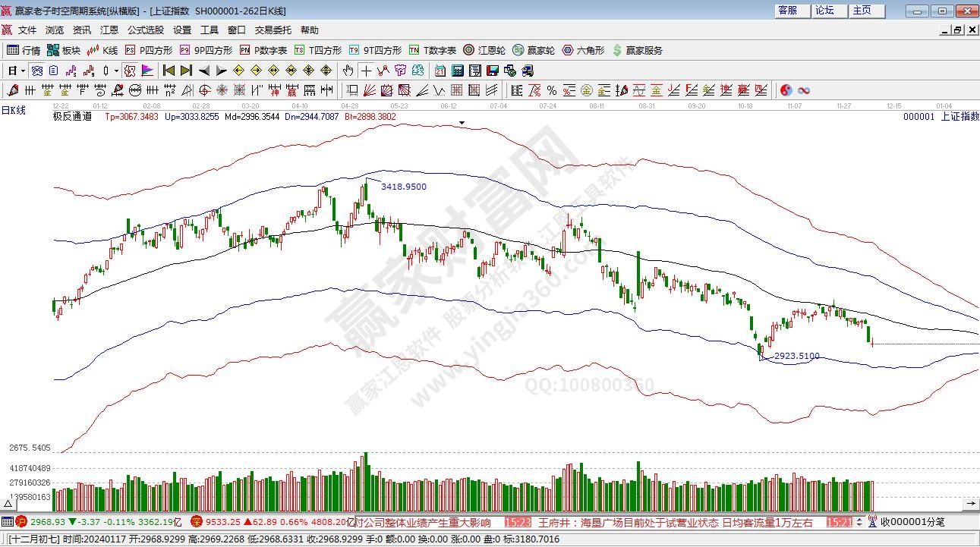This screenshot has height=547, width=980.
Task: Click the 论坛 forum button
Action: [824, 11]
